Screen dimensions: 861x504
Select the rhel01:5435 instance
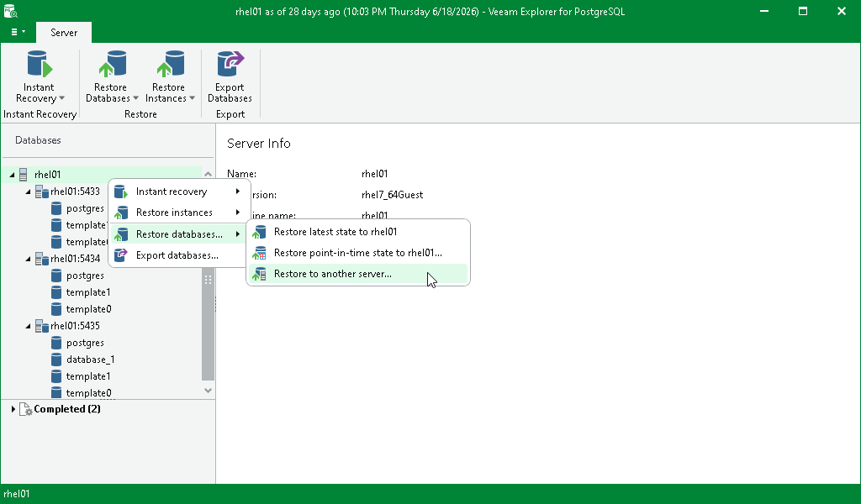coord(75,326)
